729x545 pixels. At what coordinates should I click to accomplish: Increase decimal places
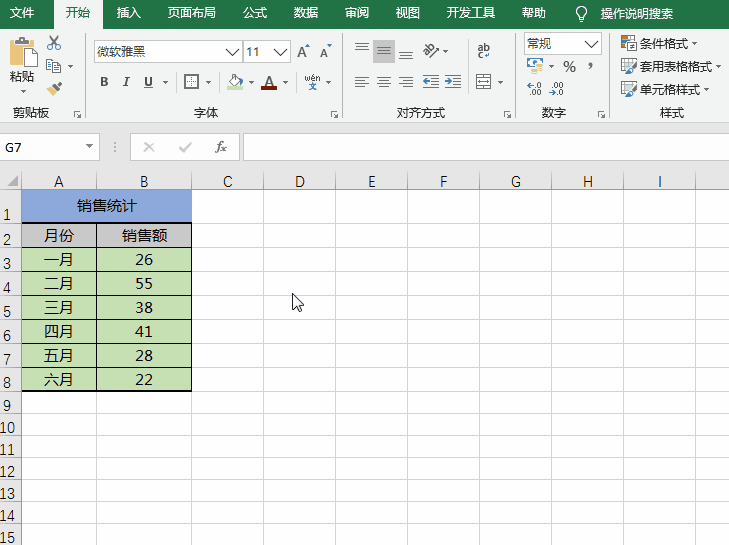[x=535, y=88]
